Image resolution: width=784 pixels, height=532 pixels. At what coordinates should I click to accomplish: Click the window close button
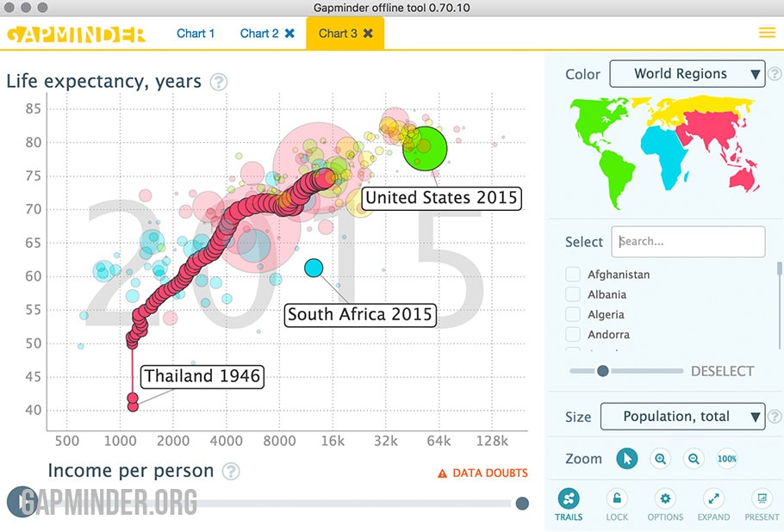[x=9, y=8]
